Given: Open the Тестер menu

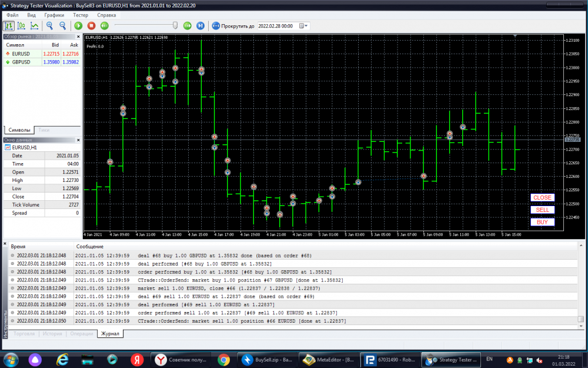Looking at the screenshot, I should pyautogui.click(x=81, y=14).
